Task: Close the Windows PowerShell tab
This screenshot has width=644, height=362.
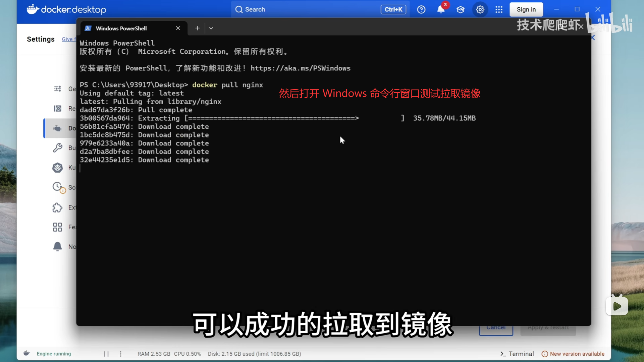Action: pos(178,28)
